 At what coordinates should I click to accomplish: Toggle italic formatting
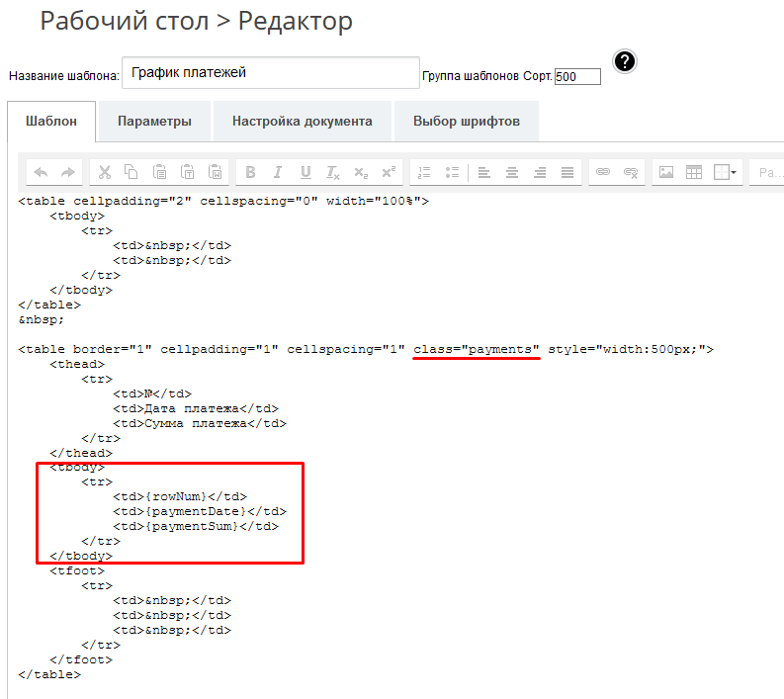pos(278,172)
